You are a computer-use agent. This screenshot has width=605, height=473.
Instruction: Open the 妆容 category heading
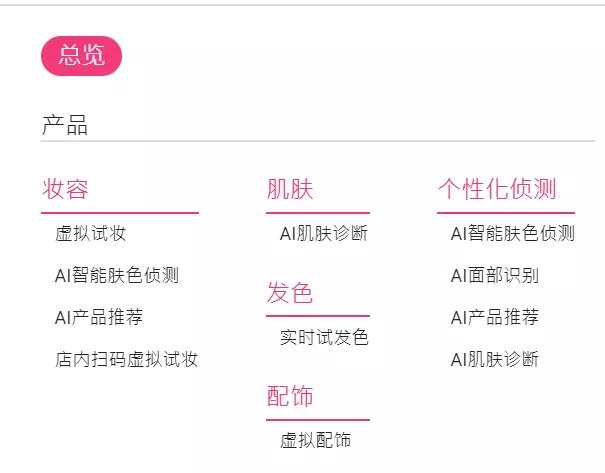click(x=65, y=188)
